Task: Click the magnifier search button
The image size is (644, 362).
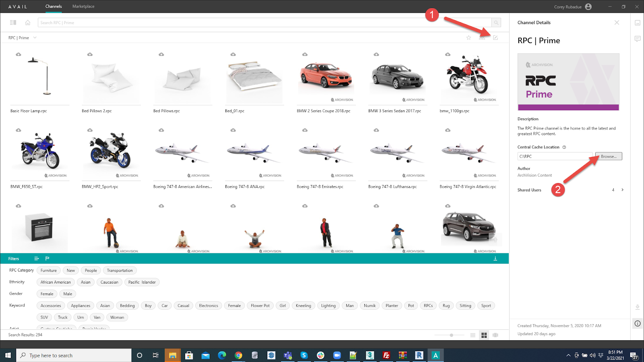Action: coord(496,23)
